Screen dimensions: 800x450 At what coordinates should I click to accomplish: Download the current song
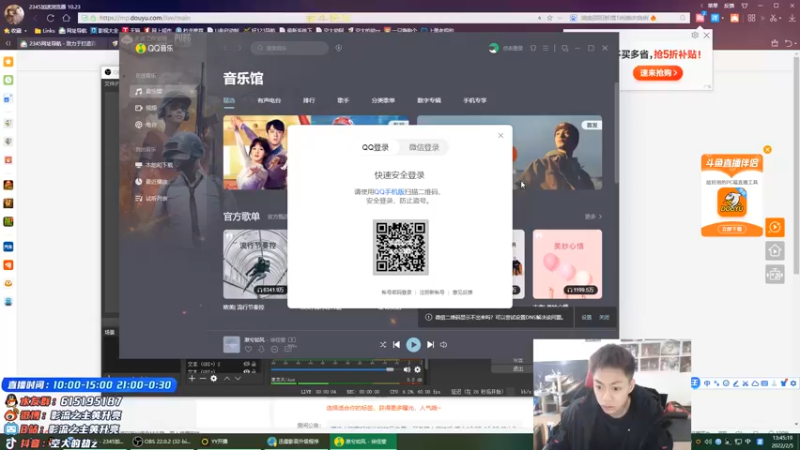(261, 349)
